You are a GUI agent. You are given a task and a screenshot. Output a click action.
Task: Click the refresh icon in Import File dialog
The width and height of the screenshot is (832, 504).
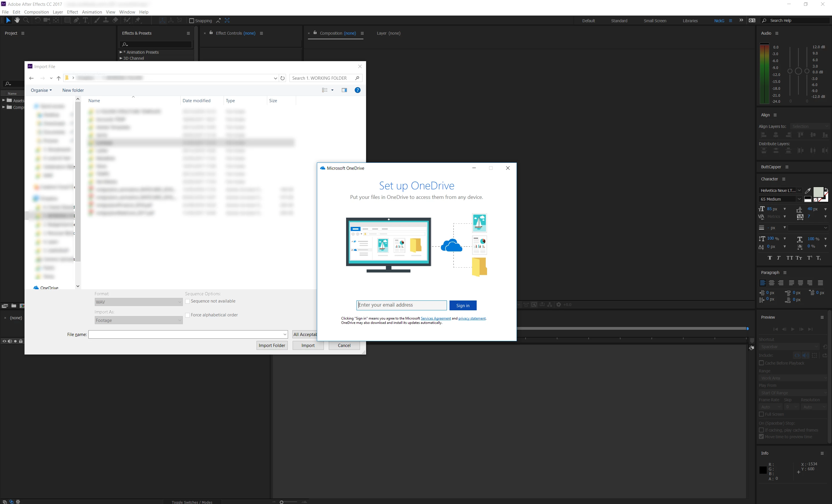coord(283,78)
